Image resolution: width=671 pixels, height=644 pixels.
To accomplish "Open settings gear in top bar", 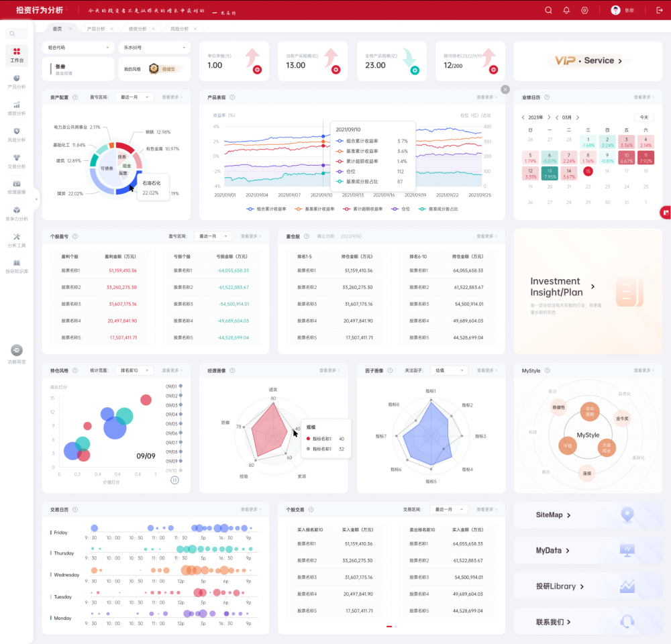I will click(584, 10).
